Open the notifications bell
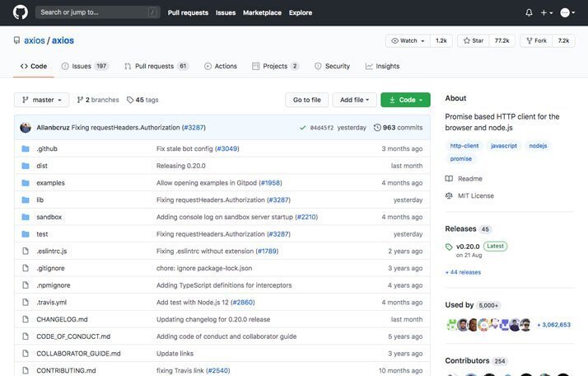 [529, 12]
